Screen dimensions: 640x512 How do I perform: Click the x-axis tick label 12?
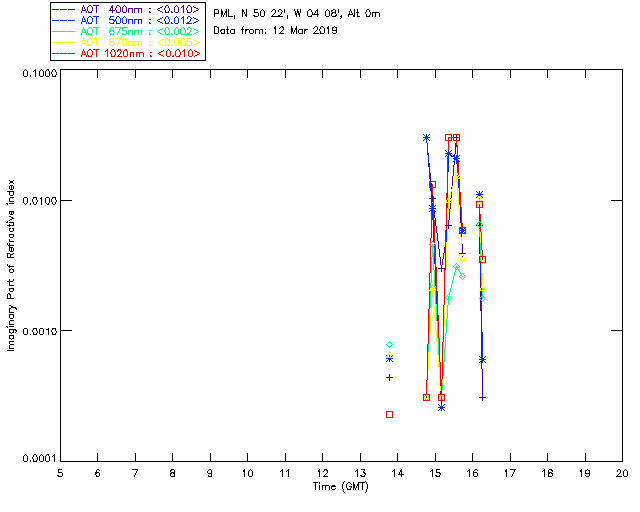click(x=322, y=473)
